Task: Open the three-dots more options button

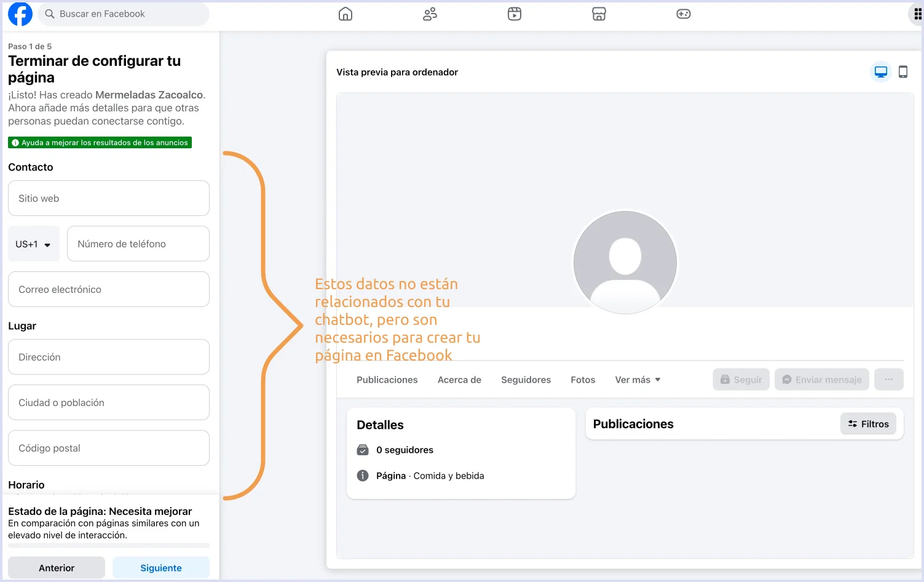Action: tap(889, 380)
